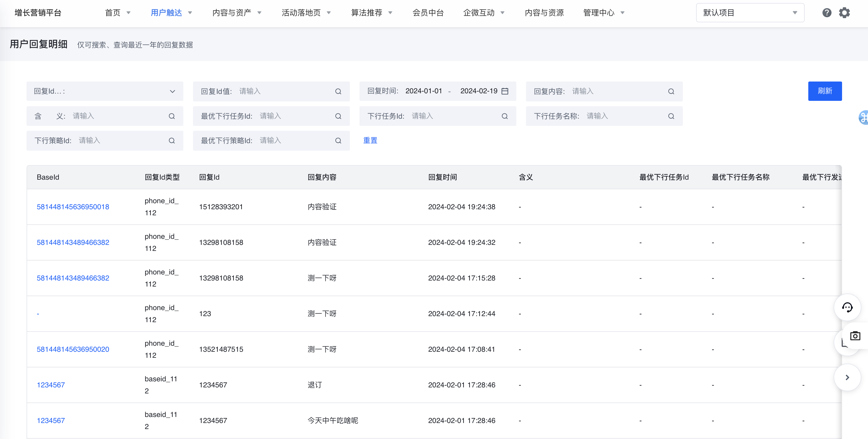The height and width of the screenshot is (439, 868).
Task: Click timestamp 2024-02-04 19:24:38
Action: click(x=462, y=207)
